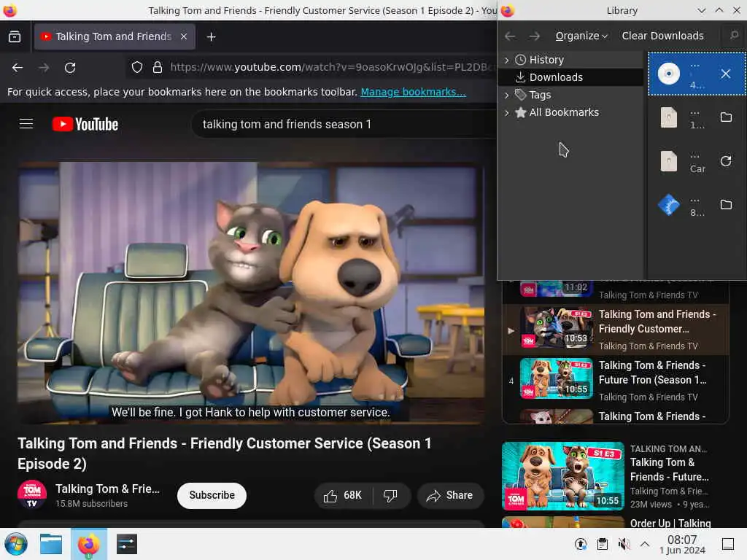Go back in Firefox browser
Viewport: 747px width, 560px height.
(18, 68)
